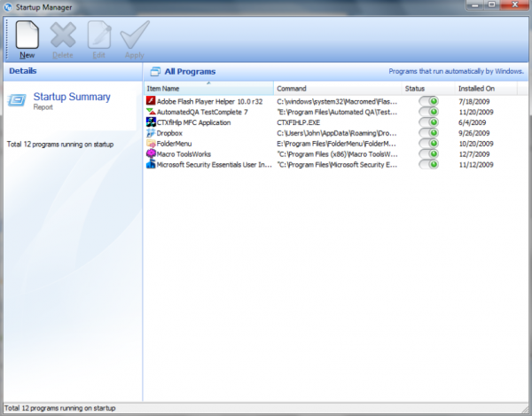Click the Apply checkmark icon
The height and width of the screenshot is (416, 532).
135,35
